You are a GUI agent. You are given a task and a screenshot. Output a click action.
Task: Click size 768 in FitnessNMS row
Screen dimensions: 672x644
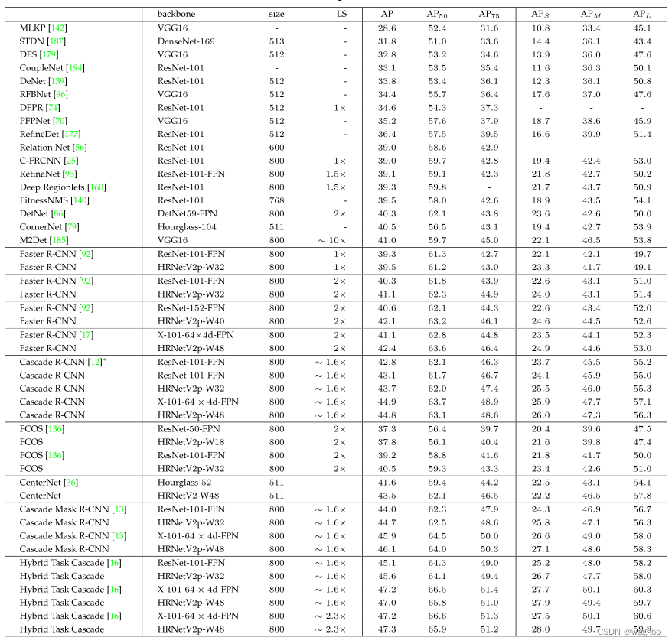point(276,201)
